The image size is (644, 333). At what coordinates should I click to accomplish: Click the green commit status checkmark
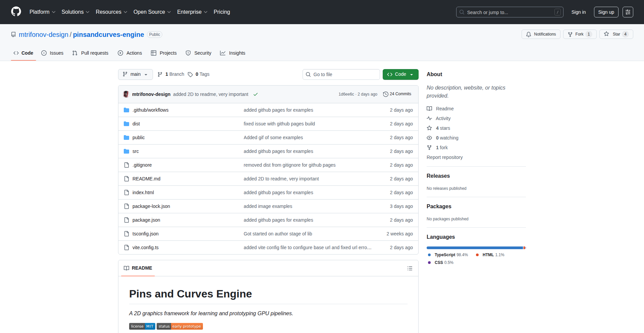tap(256, 95)
